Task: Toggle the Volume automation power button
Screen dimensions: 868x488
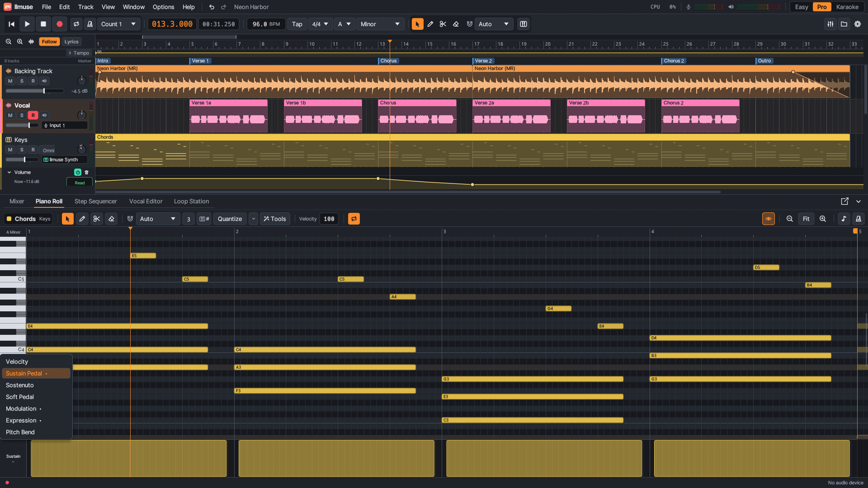Action: (x=78, y=172)
